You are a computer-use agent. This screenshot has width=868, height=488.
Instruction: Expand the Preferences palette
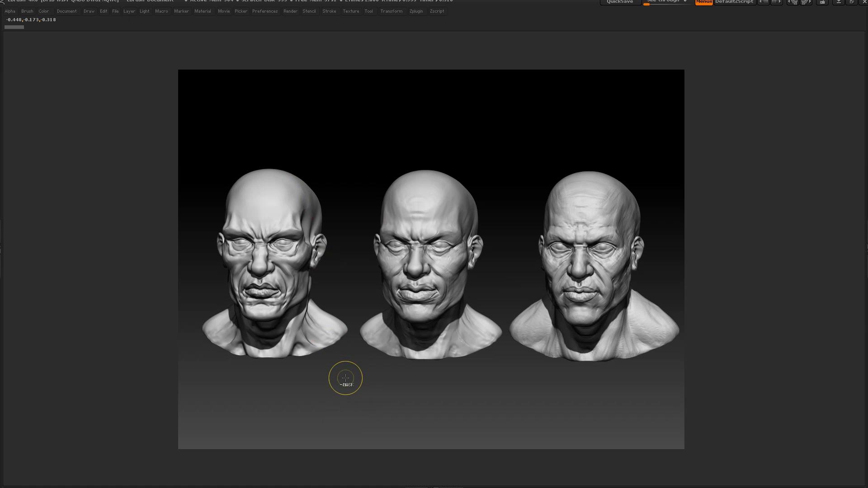tap(265, 11)
